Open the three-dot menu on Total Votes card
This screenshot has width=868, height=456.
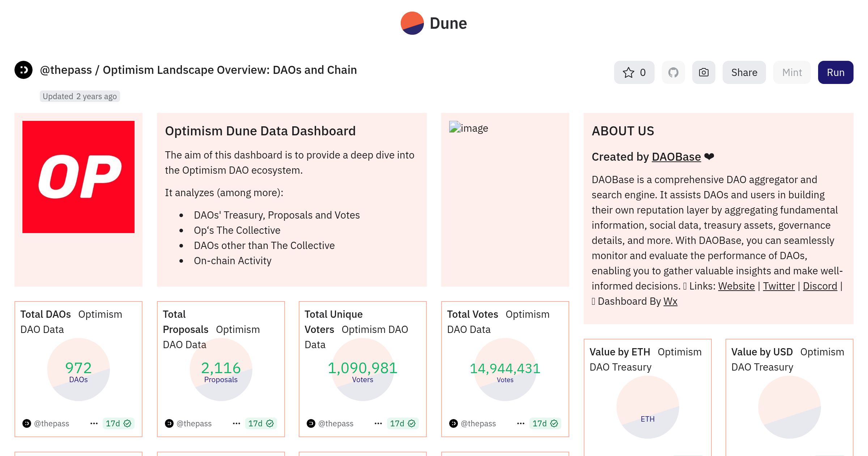tap(521, 423)
